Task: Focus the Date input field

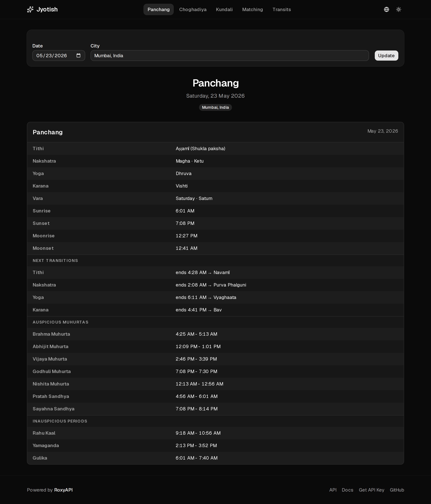Action: pos(59,55)
